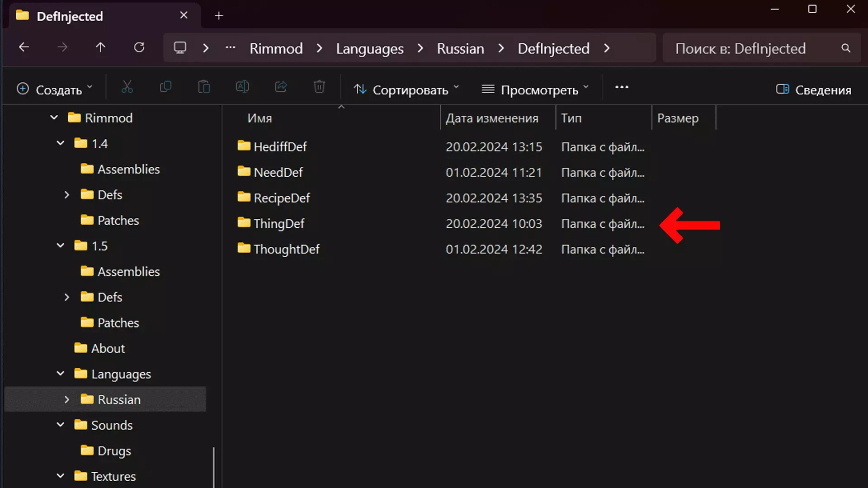Expand the Defs folder under 1.5
This screenshot has width=868, height=488.
[67, 297]
